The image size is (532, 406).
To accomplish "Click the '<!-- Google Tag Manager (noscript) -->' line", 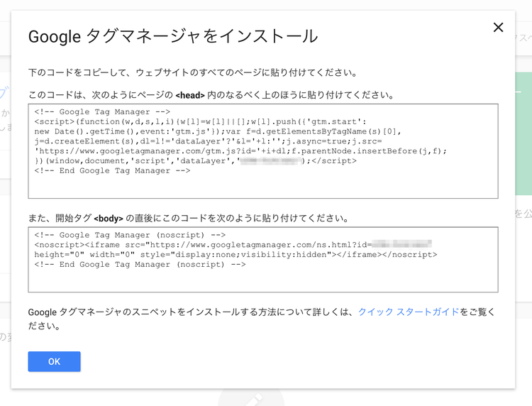I will (x=130, y=235).
